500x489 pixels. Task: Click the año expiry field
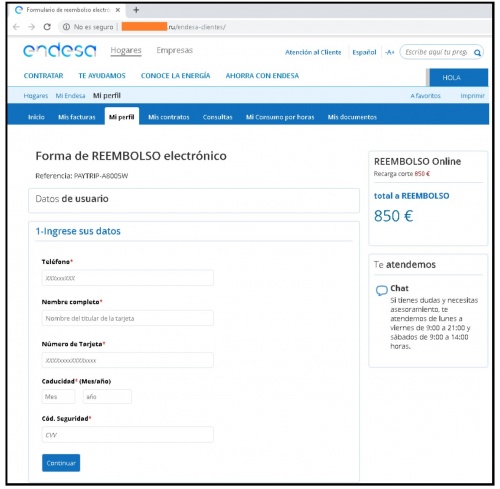(x=107, y=397)
